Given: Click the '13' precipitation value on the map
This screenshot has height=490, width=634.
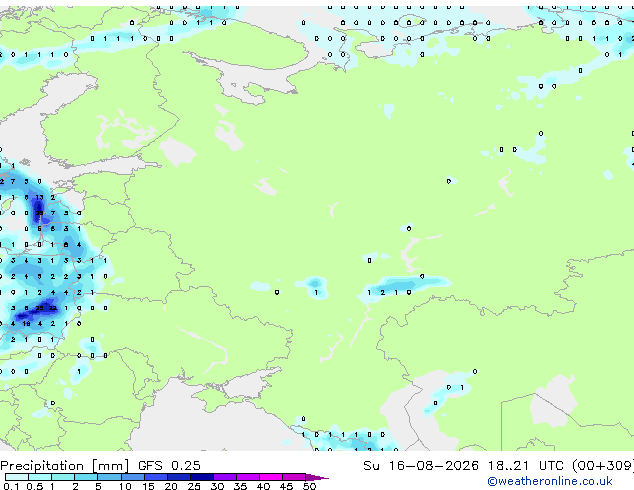Looking at the screenshot, I should [39, 197].
